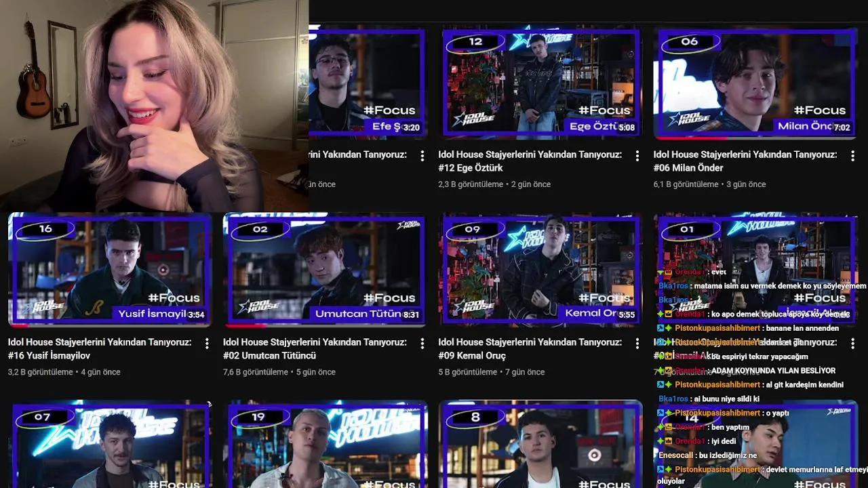Click chat message 'bu izlediğimiz ne'
The height and width of the screenshot is (488, 868).
pyautogui.click(x=728, y=455)
